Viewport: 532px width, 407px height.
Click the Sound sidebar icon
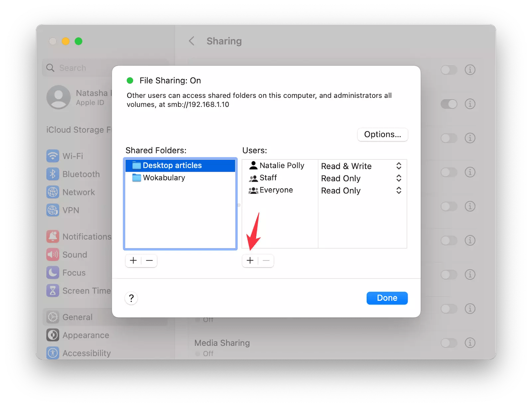[x=53, y=255]
